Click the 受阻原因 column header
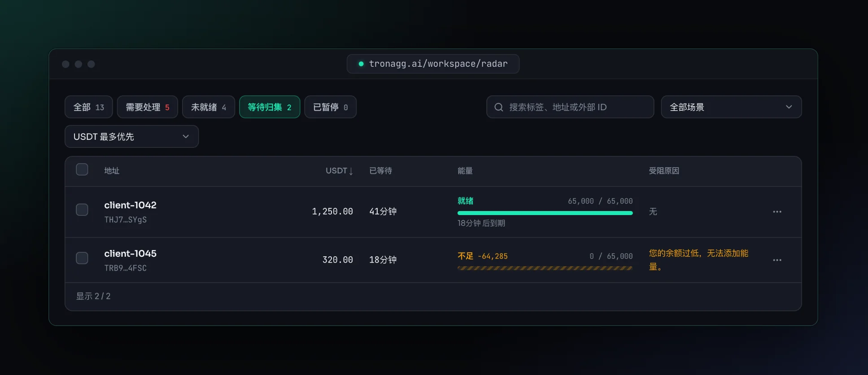 click(664, 171)
